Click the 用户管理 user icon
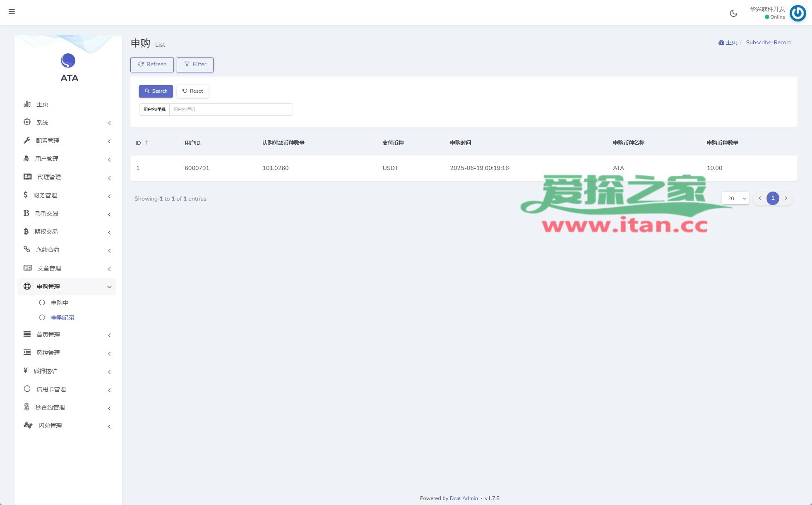 click(x=26, y=158)
